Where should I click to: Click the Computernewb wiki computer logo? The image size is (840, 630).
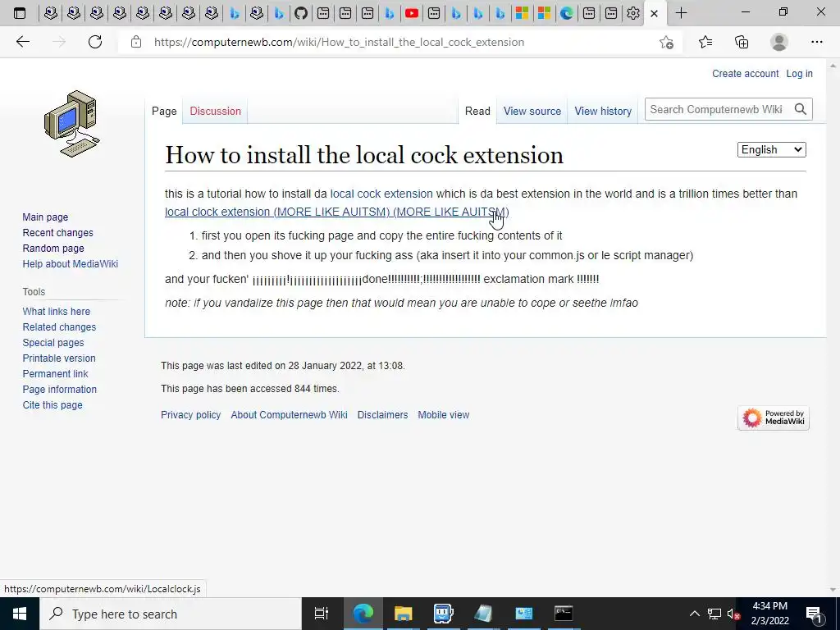pyautogui.click(x=72, y=124)
